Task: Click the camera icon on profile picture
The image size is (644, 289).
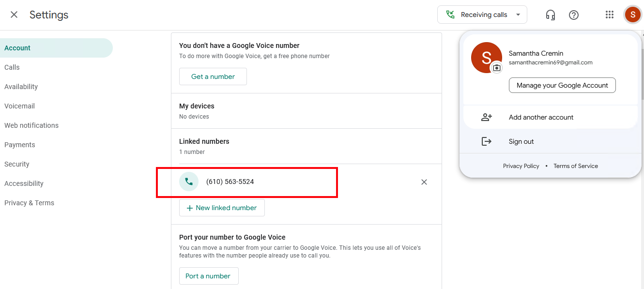Action: (497, 68)
